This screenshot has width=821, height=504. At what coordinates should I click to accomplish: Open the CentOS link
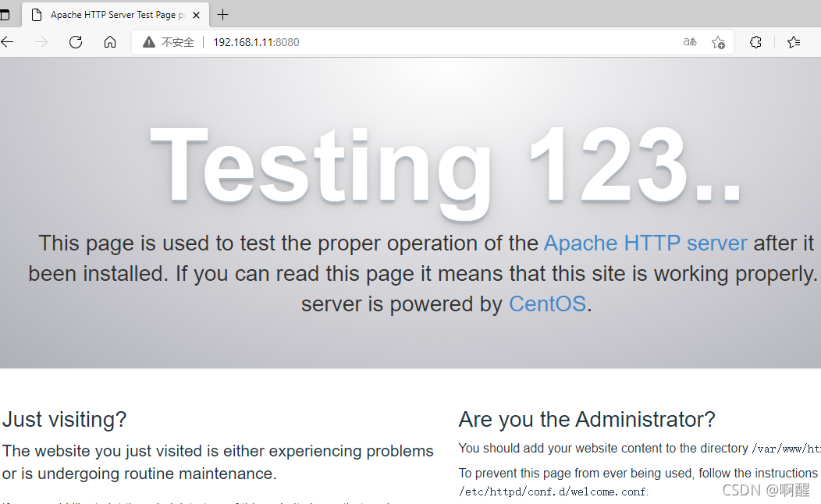pyautogui.click(x=547, y=304)
